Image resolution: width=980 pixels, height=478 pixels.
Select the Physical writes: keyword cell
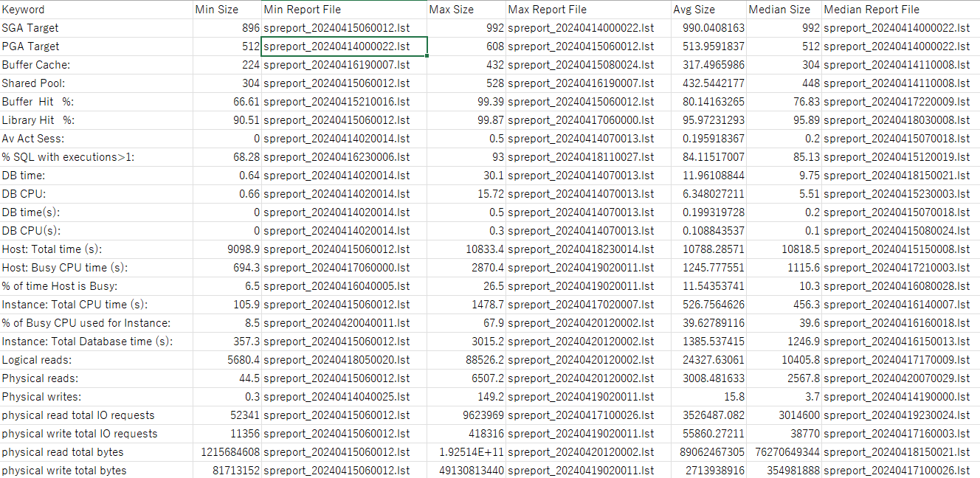[97, 397]
